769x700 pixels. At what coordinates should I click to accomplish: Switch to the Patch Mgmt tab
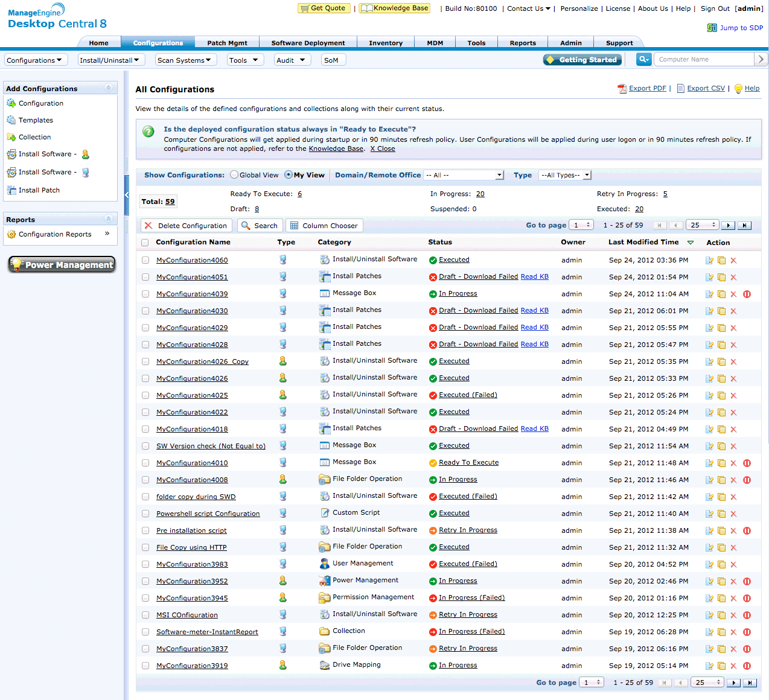(227, 43)
